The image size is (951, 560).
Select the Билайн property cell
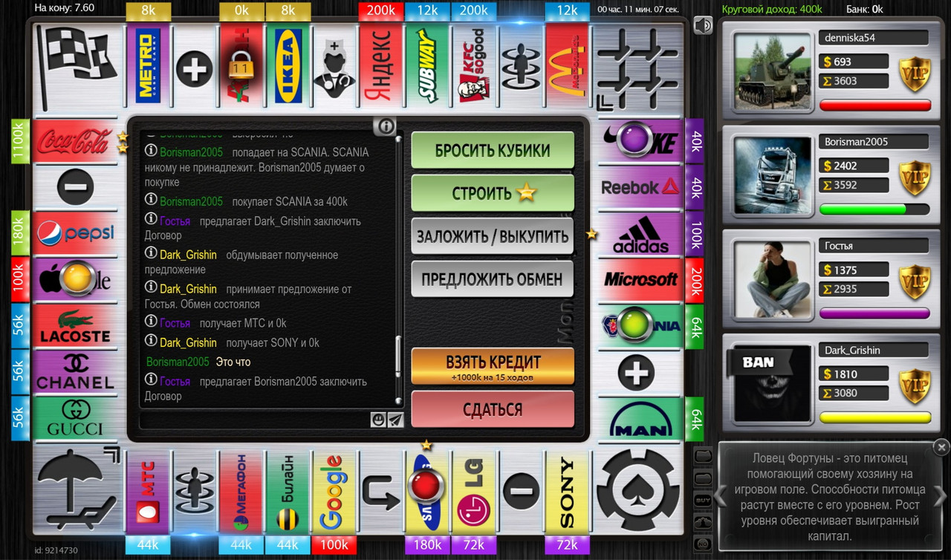(x=288, y=493)
